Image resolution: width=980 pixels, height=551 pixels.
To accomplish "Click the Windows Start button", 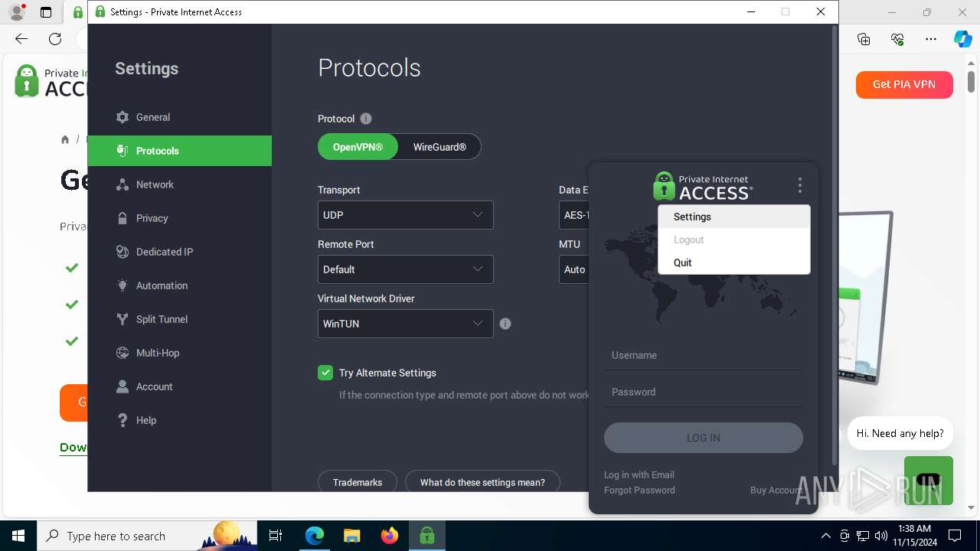I will [18, 536].
